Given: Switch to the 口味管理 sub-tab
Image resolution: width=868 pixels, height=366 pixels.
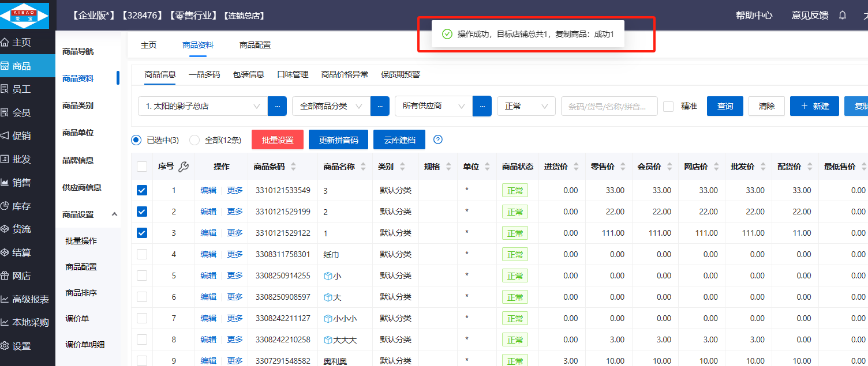Looking at the screenshot, I should 293,74.
